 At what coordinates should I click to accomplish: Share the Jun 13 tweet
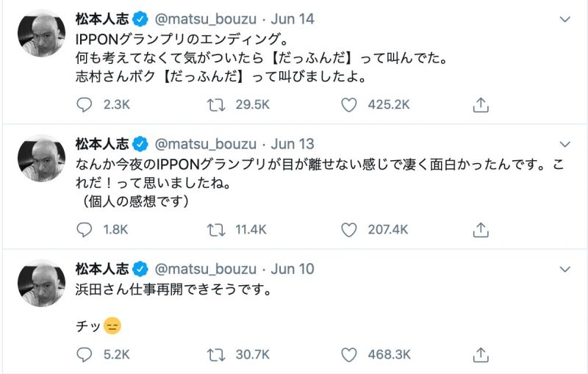[481, 230]
